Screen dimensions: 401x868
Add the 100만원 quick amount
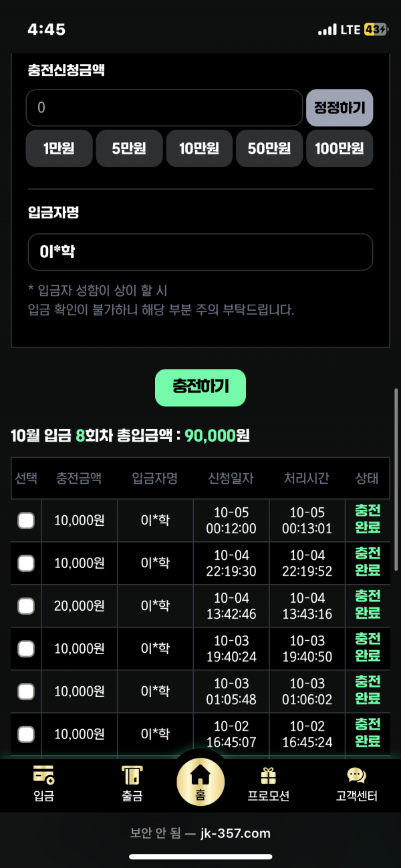pos(340,148)
